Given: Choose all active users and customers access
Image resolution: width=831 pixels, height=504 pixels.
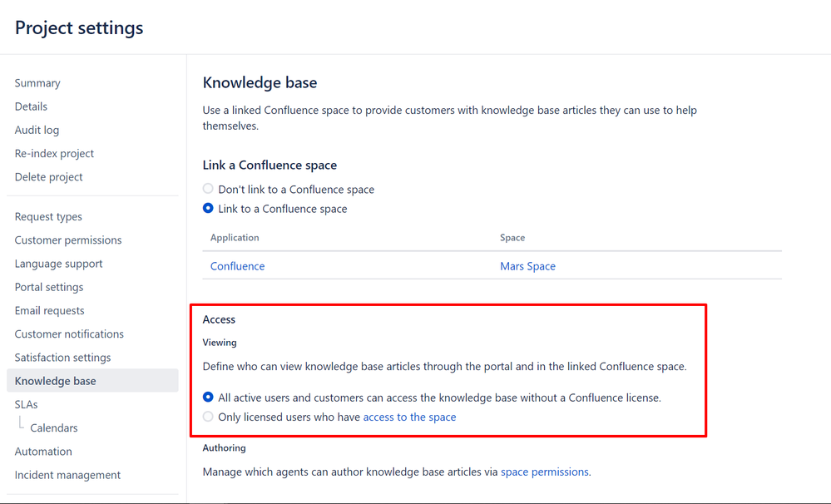Looking at the screenshot, I should pyautogui.click(x=208, y=397).
